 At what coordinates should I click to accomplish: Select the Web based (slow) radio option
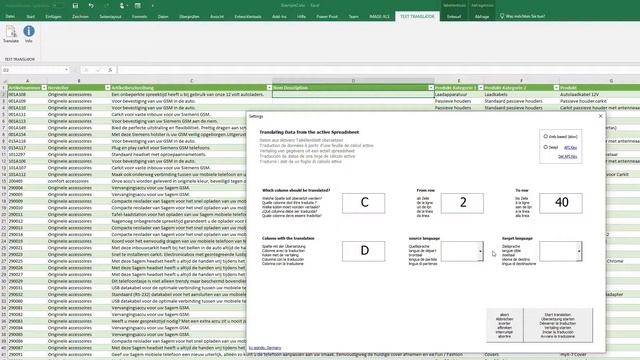tap(546, 136)
